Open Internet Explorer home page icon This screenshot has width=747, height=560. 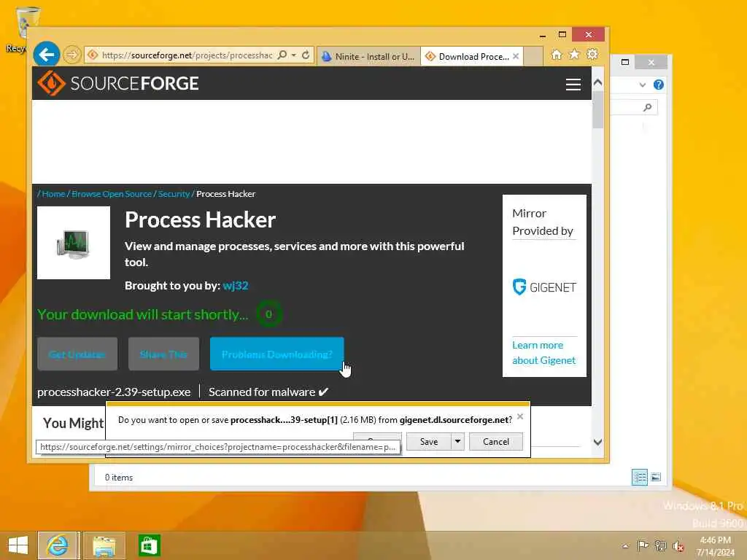coord(557,55)
